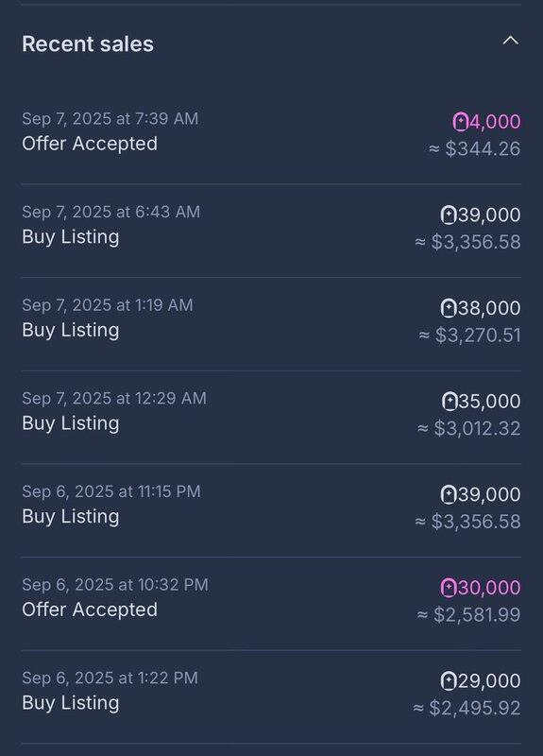Click the token icon beside 29,000

tap(448, 680)
